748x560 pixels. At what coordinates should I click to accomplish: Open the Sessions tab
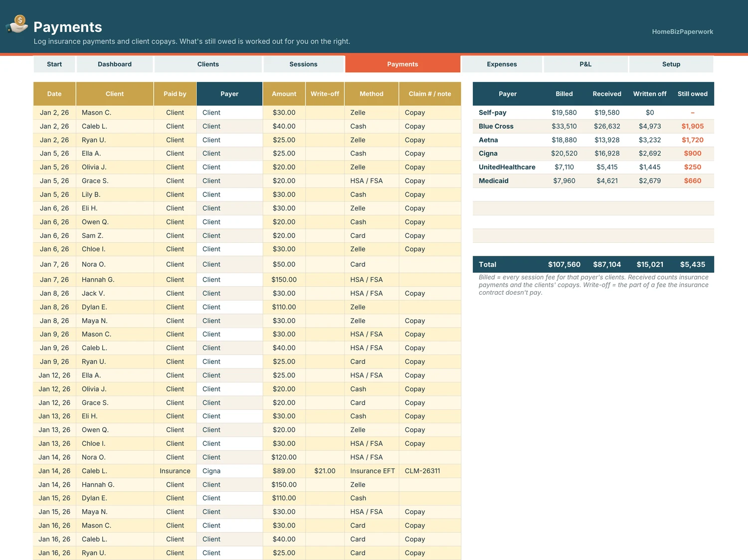[x=303, y=64]
